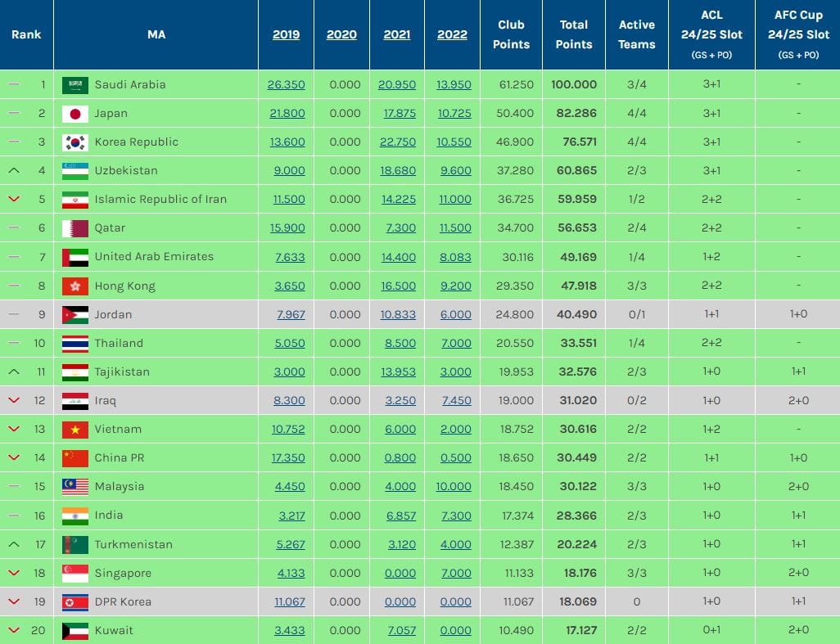Image resolution: width=840 pixels, height=644 pixels.
Task: Click the India flag icon
Action: 75,516
